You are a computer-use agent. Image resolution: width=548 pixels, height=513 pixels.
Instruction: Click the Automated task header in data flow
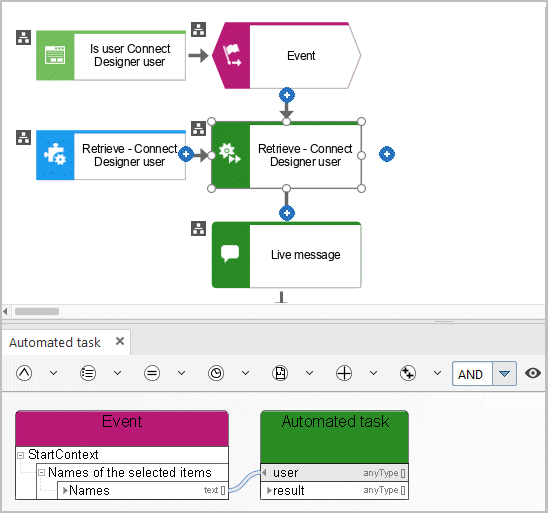click(x=334, y=437)
